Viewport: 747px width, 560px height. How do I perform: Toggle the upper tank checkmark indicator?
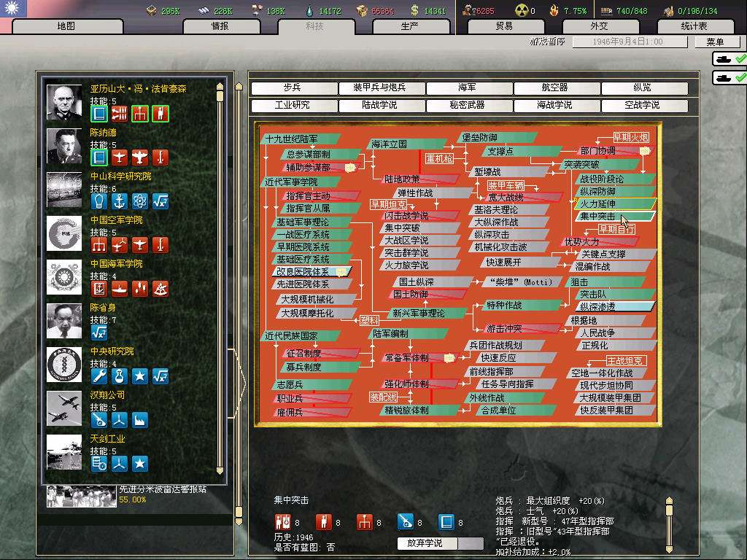tap(729, 58)
